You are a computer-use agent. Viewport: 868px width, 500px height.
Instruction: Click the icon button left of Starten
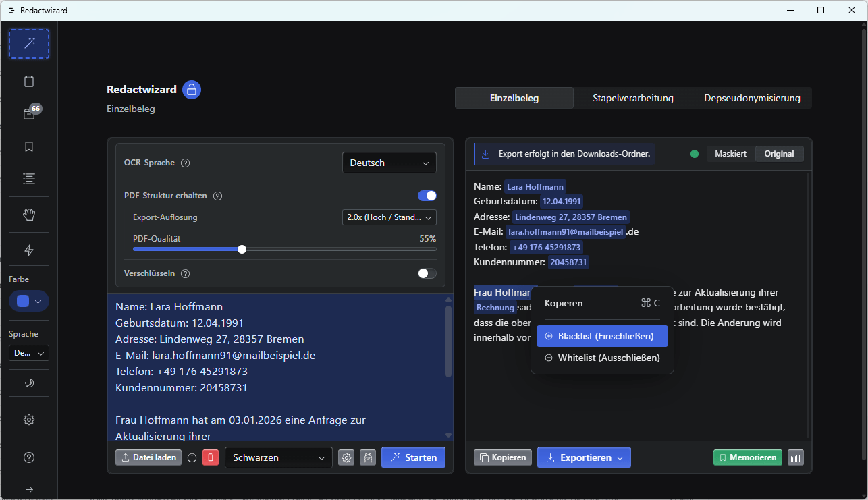click(368, 457)
